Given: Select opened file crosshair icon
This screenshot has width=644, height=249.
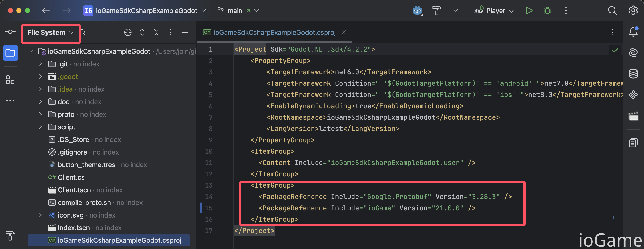Looking at the screenshot, I should pyautogui.click(x=128, y=32).
